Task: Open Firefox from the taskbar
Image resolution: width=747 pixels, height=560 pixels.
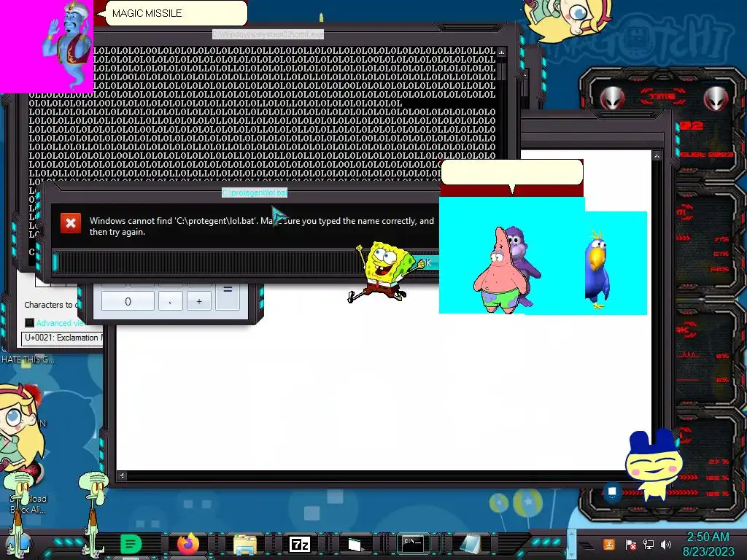Action: pos(188,544)
